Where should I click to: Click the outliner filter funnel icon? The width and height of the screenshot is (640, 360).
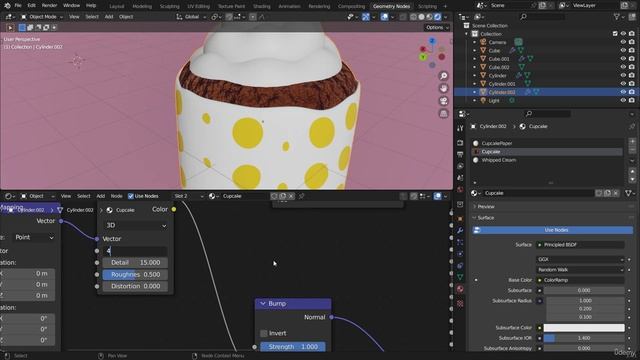[x=617, y=17]
